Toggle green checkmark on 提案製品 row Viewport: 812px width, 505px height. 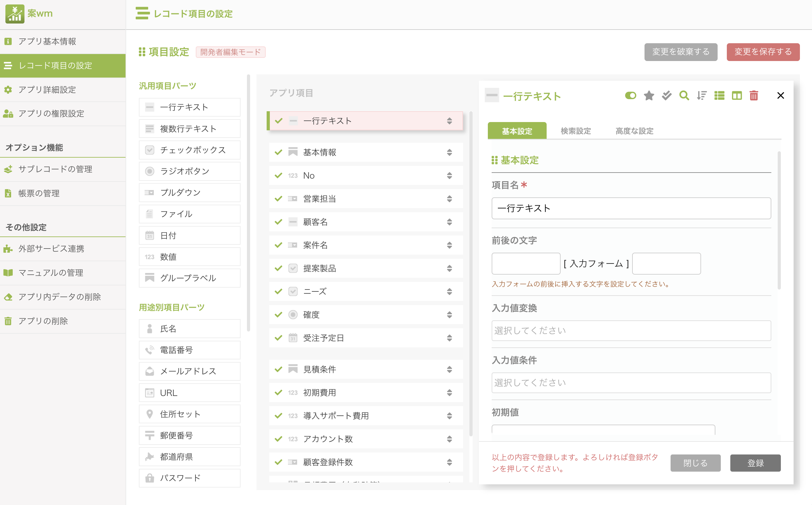pyautogui.click(x=278, y=269)
